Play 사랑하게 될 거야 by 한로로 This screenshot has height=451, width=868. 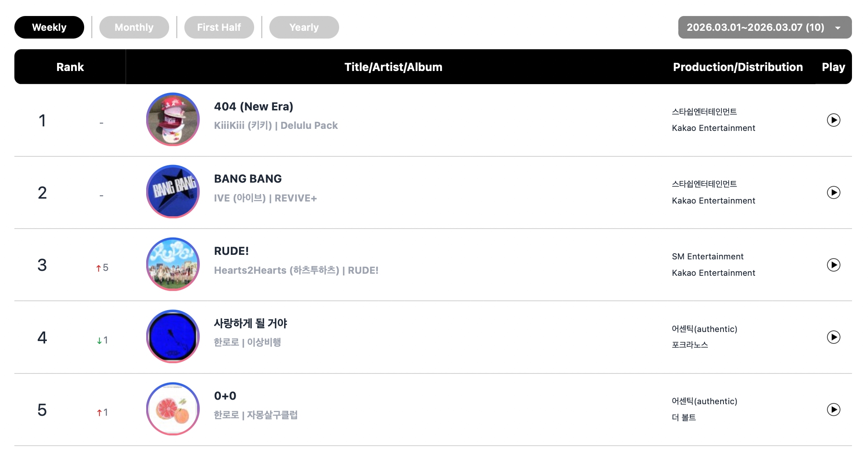click(833, 337)
